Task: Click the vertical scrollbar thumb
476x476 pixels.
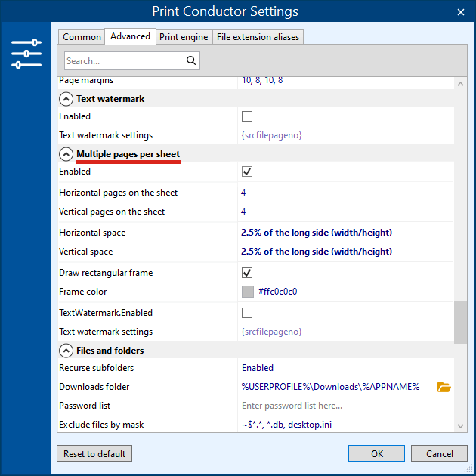Action: coord(460,322)
